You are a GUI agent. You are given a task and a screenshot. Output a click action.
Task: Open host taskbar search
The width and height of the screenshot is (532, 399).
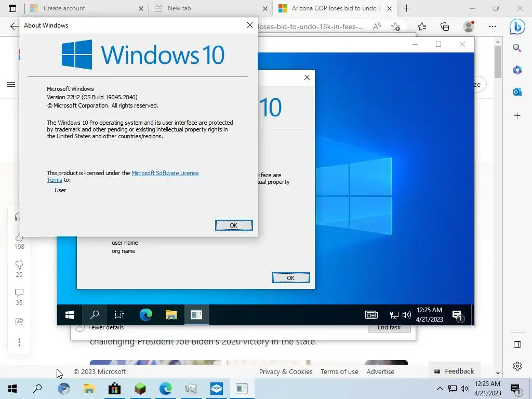tap(37, 389)
